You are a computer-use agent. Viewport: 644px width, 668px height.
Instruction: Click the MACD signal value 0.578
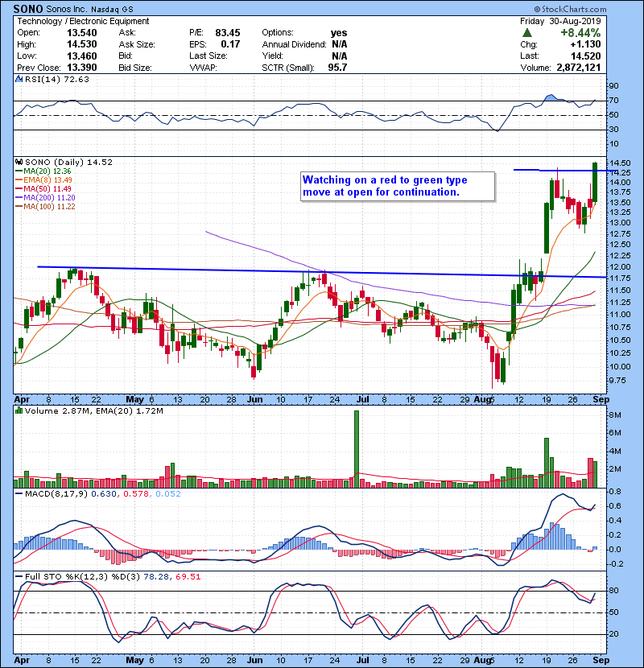(x=136, y=494)
